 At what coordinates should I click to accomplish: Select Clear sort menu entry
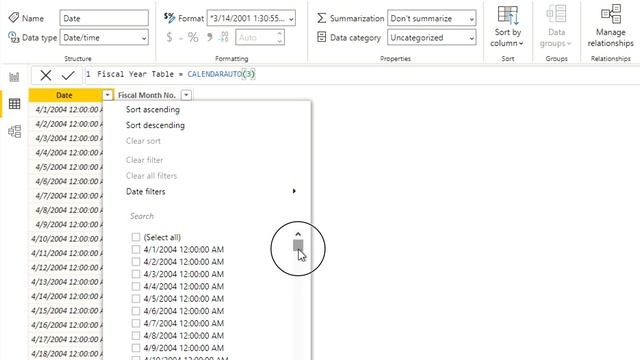pyautogui.click(x=143, y=141)
